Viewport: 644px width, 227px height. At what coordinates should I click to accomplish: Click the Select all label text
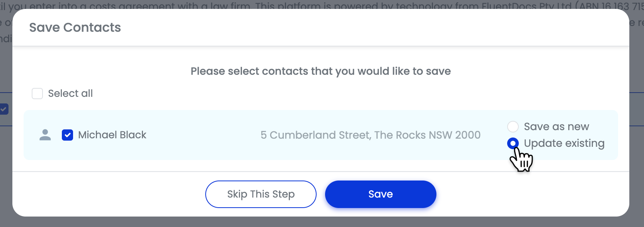coord(70,93)
